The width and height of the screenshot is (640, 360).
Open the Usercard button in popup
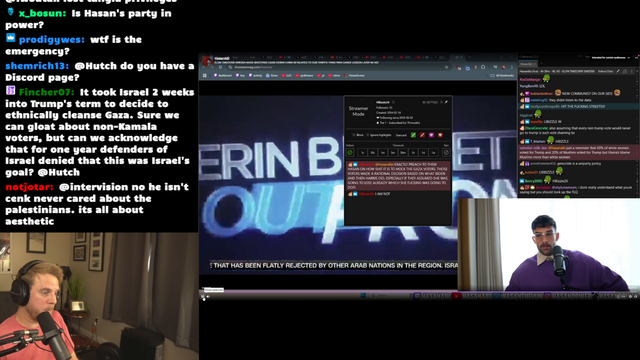tap(401, 135)
